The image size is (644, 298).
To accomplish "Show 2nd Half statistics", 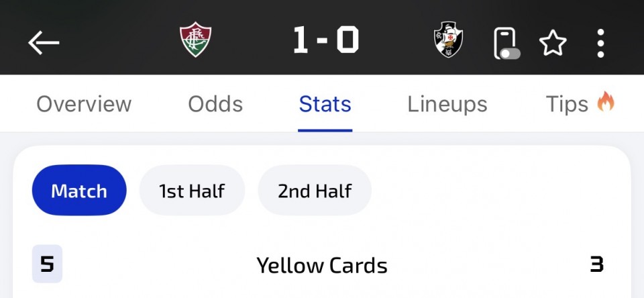I will [x=315, y=191].
